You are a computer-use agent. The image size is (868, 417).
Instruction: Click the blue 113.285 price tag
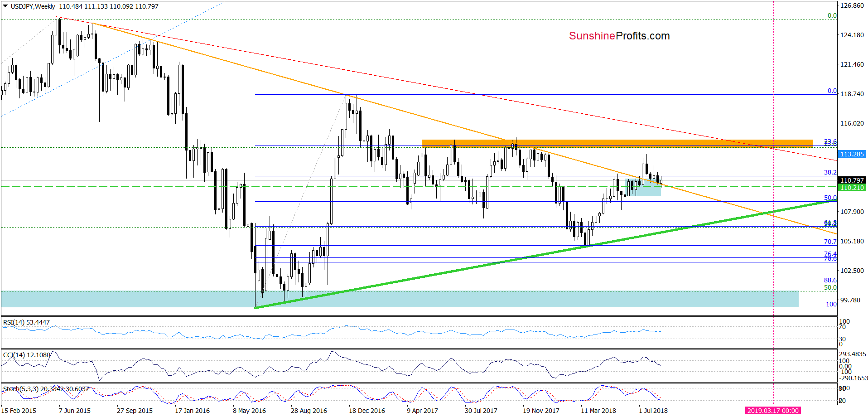(x=852, y=154)
